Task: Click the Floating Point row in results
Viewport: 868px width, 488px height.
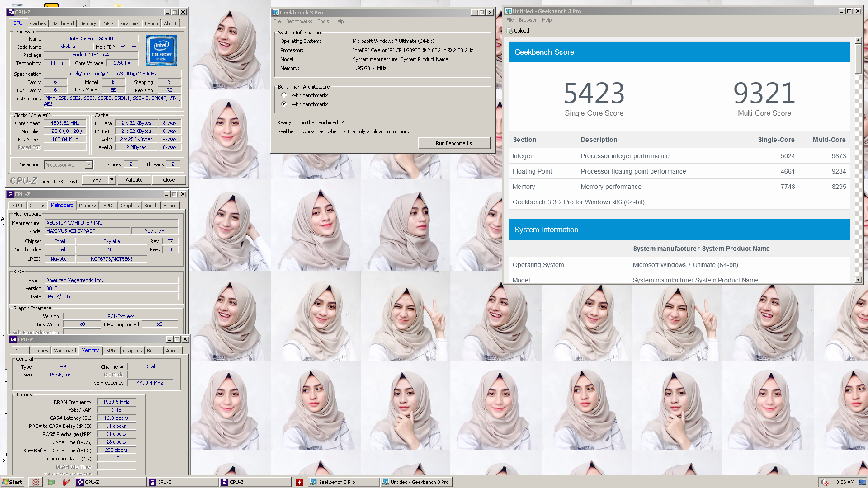Action: coord(679,171)
